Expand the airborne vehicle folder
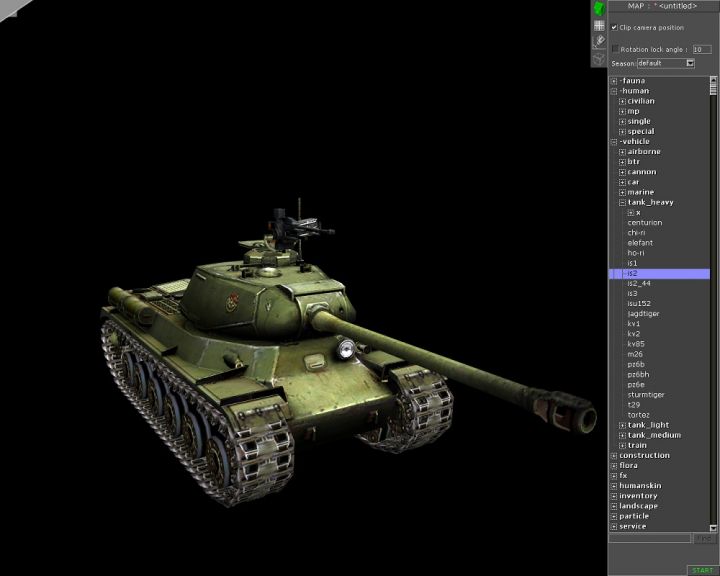 pyautogui.click(x=622, y=152)
